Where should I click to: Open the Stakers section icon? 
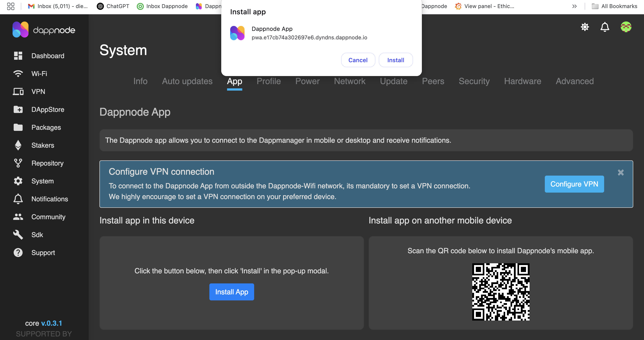[18, 145]
